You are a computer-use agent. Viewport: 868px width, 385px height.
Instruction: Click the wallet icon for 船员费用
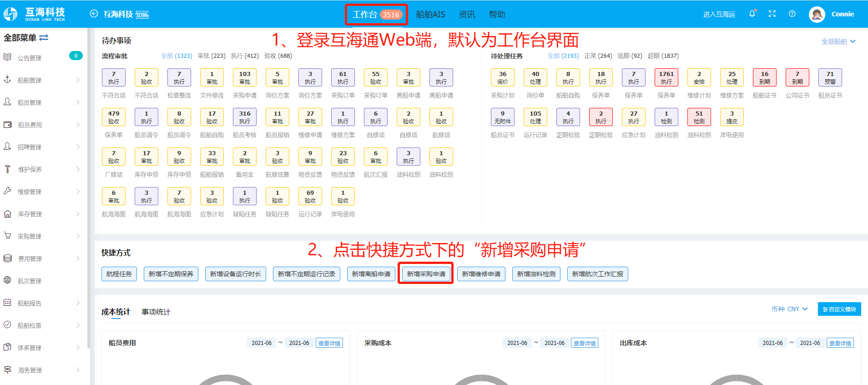click(x=7, y=124)
